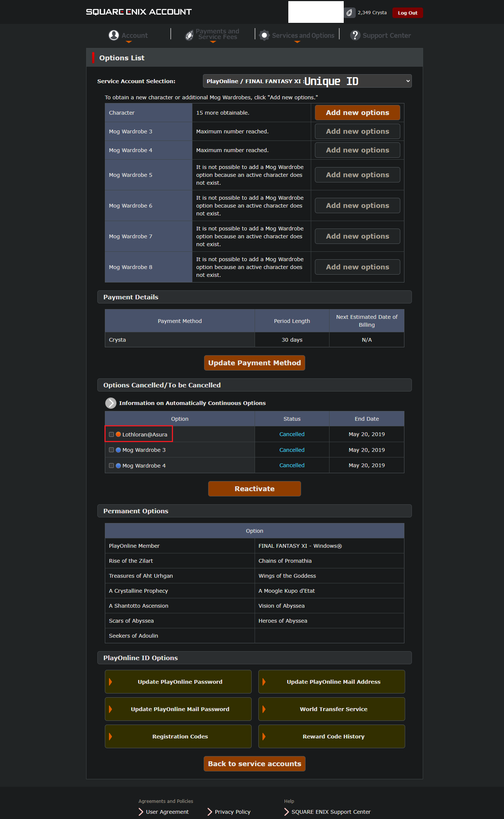
Task: Click Add new options for Mog Wardrobe 4
Action: click(357, 150)
